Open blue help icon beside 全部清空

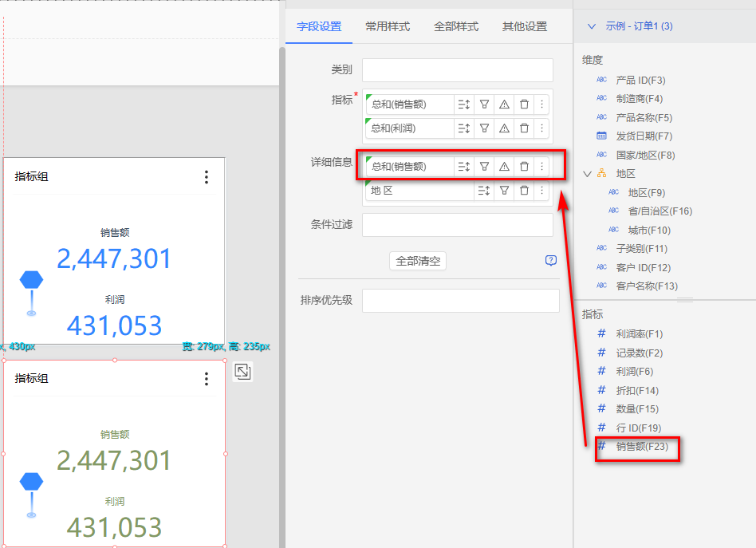550,261
